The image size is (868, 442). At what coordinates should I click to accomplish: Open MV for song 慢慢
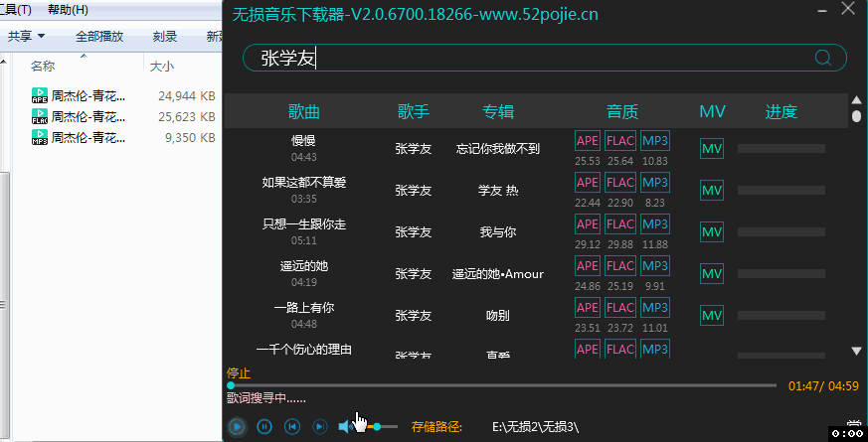[x=711, y=149]
